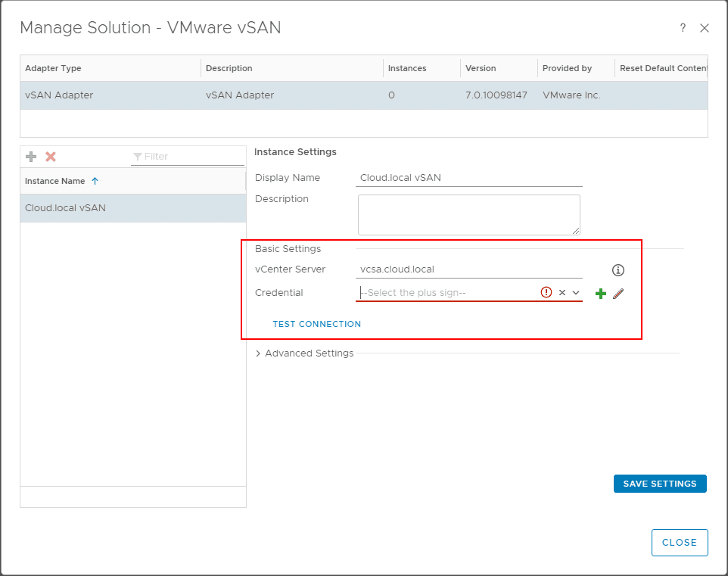Show vCenter Server info icon
Screen dimensions: 728x576
click(618, 270)
